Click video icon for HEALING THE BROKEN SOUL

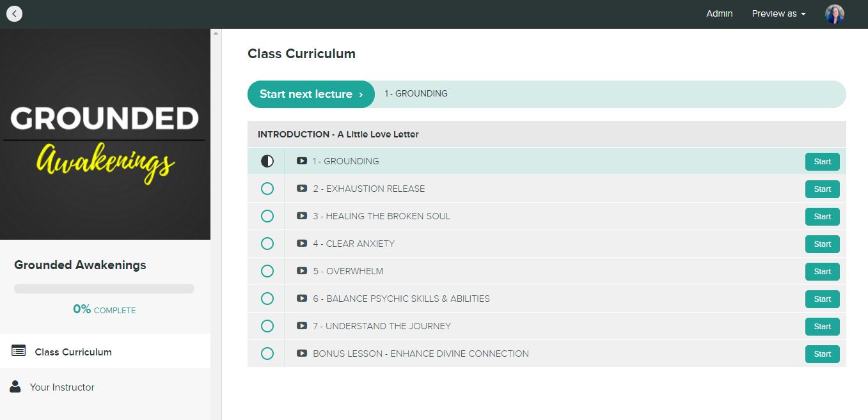[x=302, y=216]
